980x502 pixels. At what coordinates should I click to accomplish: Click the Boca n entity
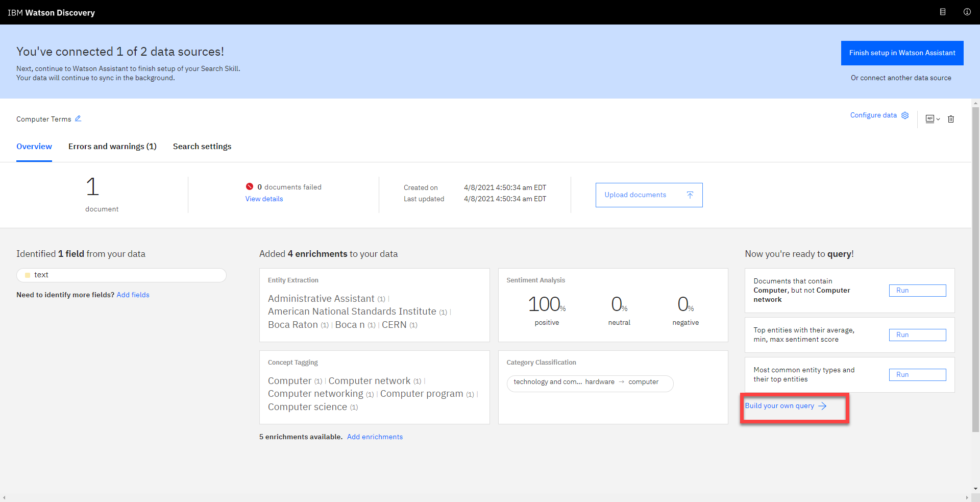pyautogui.click(x=350, y=325)
